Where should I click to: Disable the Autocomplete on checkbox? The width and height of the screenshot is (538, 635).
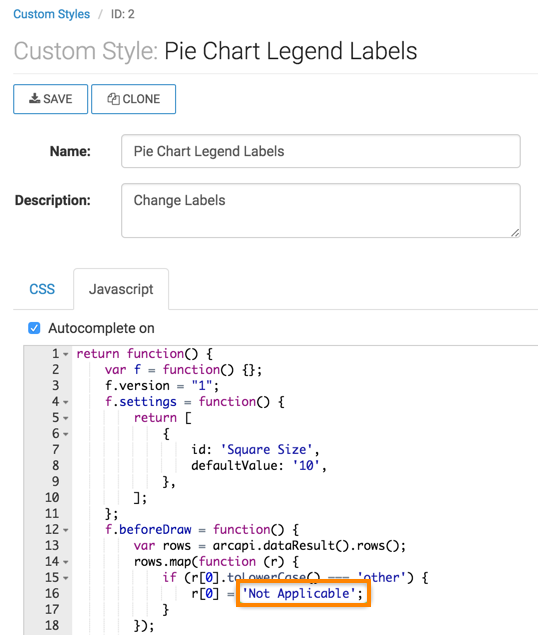tap(34, 328)
